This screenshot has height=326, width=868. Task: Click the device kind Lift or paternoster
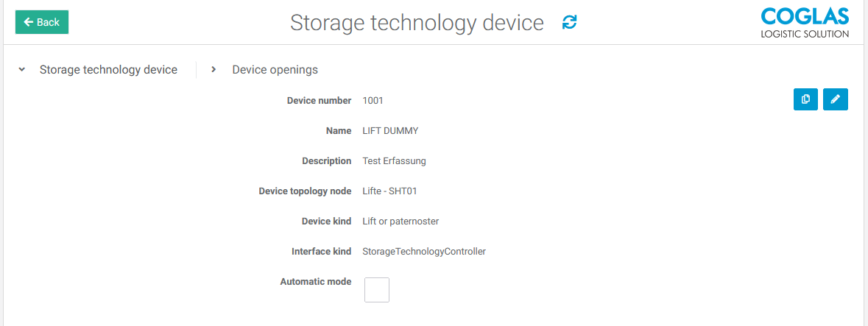401,222
